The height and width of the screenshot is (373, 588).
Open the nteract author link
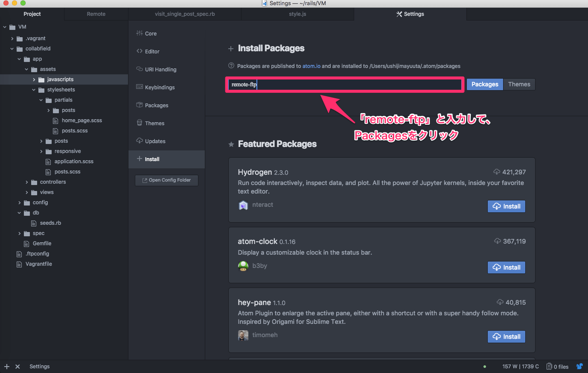(262, 205)
